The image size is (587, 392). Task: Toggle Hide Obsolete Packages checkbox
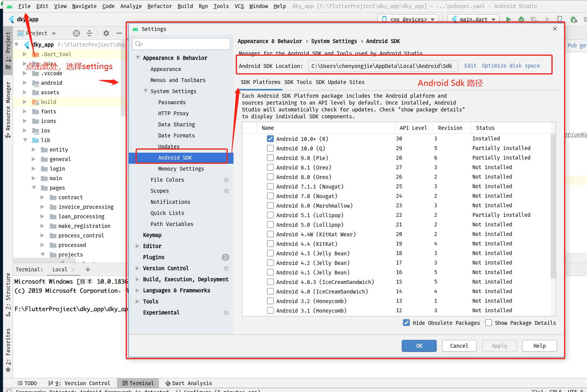point(407,323)
